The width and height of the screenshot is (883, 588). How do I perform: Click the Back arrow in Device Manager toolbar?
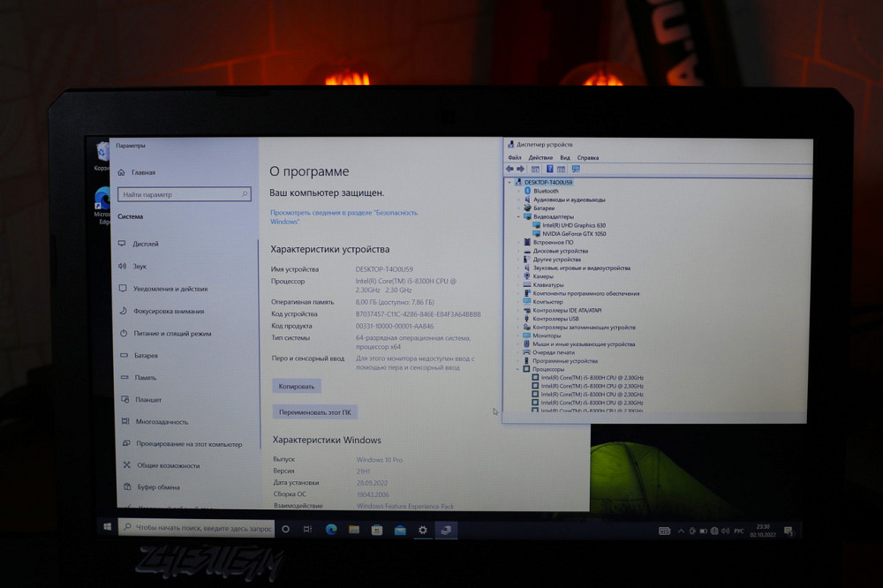coord(509,169)
